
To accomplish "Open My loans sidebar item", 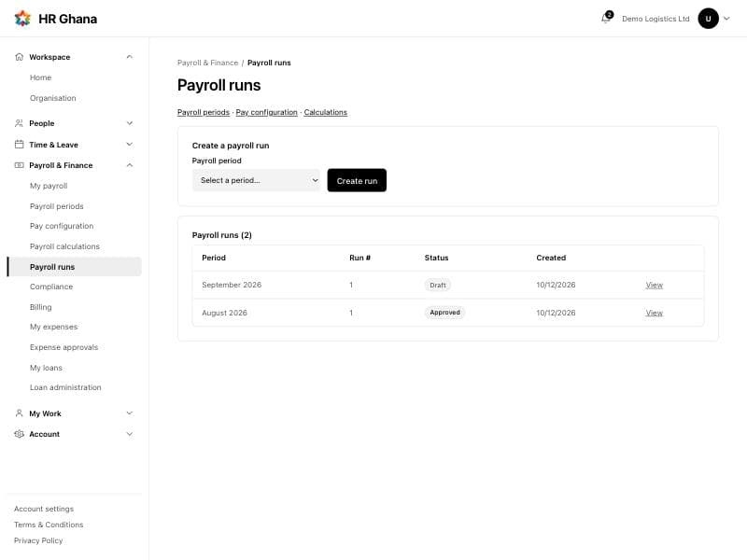I will tap(46, 368).
